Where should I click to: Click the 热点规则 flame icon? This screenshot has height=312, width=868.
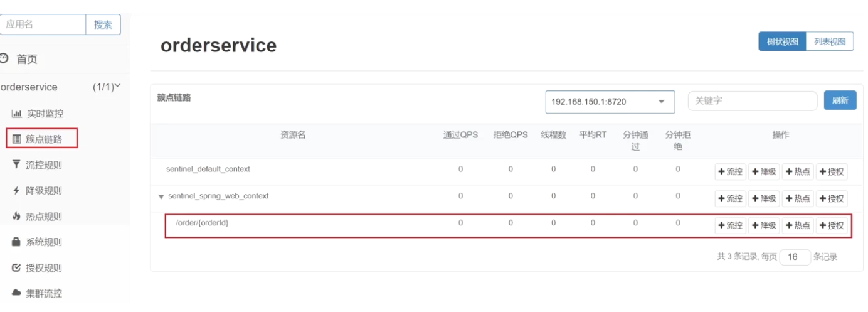pyautogui.click(x=16, y=217)
